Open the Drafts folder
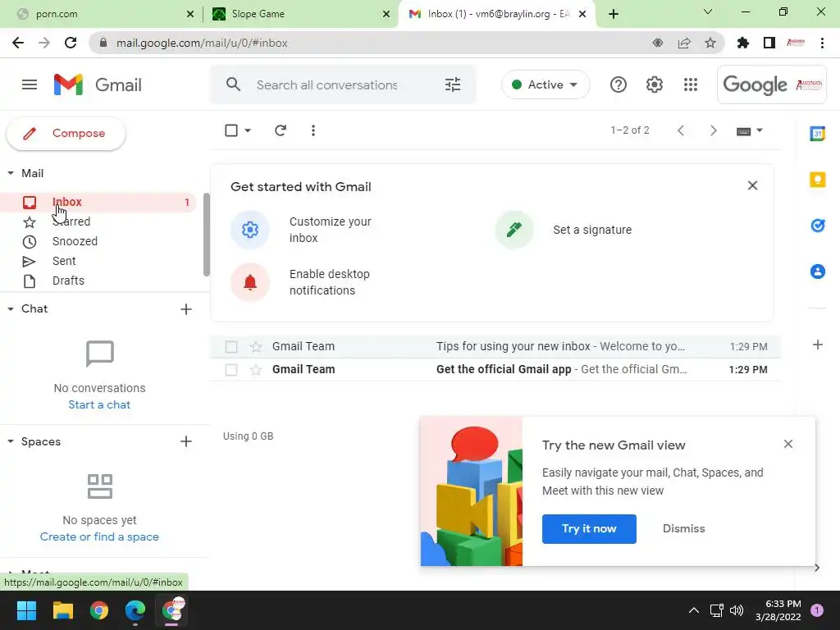 click(x=98, y=281)
